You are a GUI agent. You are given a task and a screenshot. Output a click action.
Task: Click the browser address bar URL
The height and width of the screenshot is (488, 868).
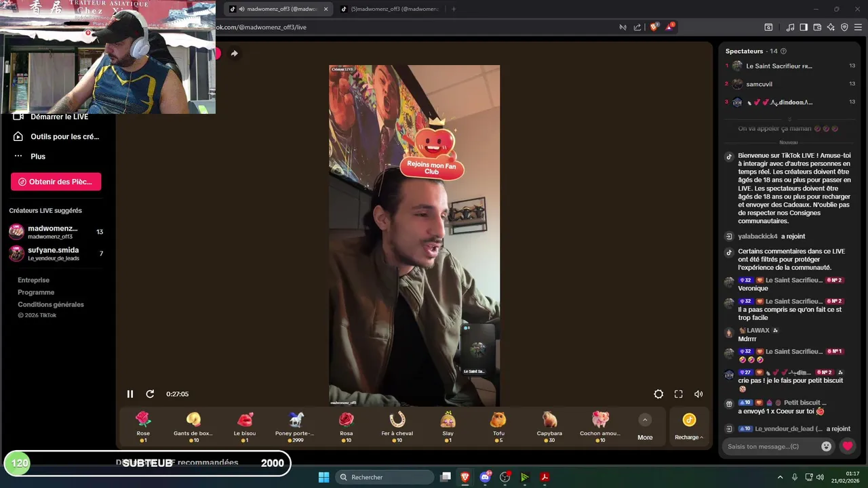[x=261, y=27]
